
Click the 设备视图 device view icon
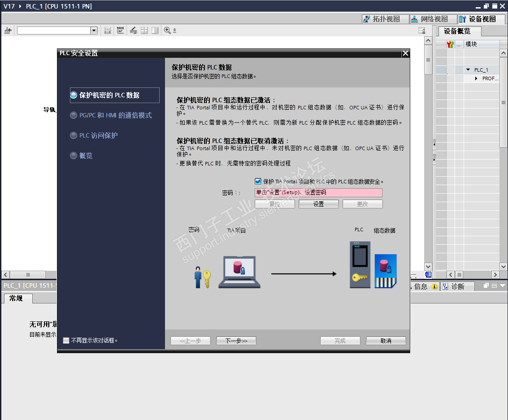coord(463,19)
